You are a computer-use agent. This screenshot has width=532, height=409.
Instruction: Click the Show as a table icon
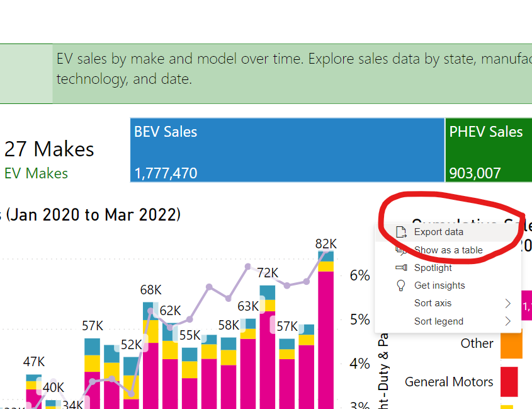tap(400, 250)
